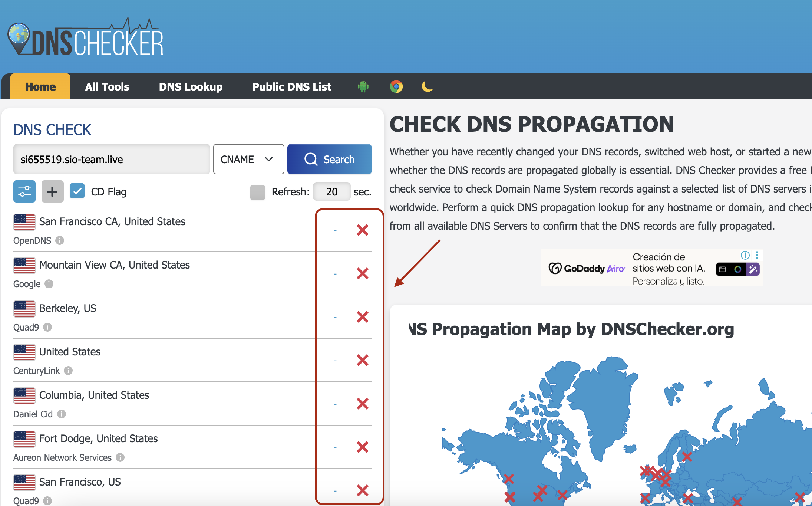Click the Search button
Screen dimensions: 812x506
329,159
